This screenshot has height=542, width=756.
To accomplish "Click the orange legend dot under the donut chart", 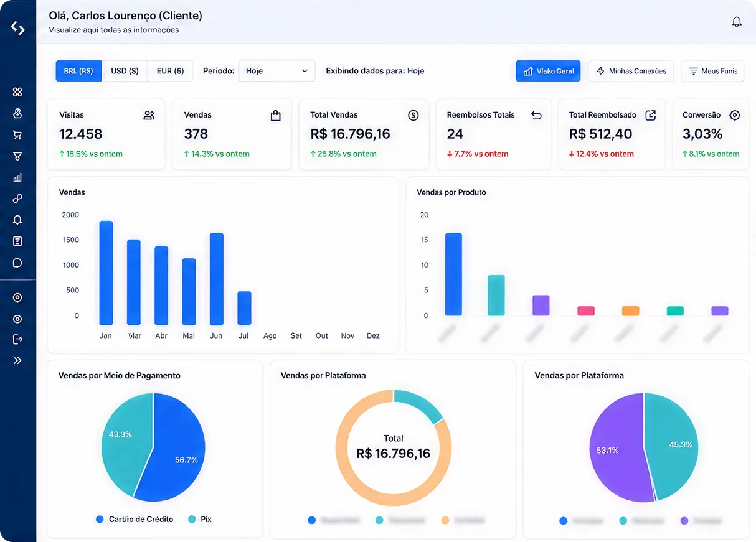I will (445, 520).
